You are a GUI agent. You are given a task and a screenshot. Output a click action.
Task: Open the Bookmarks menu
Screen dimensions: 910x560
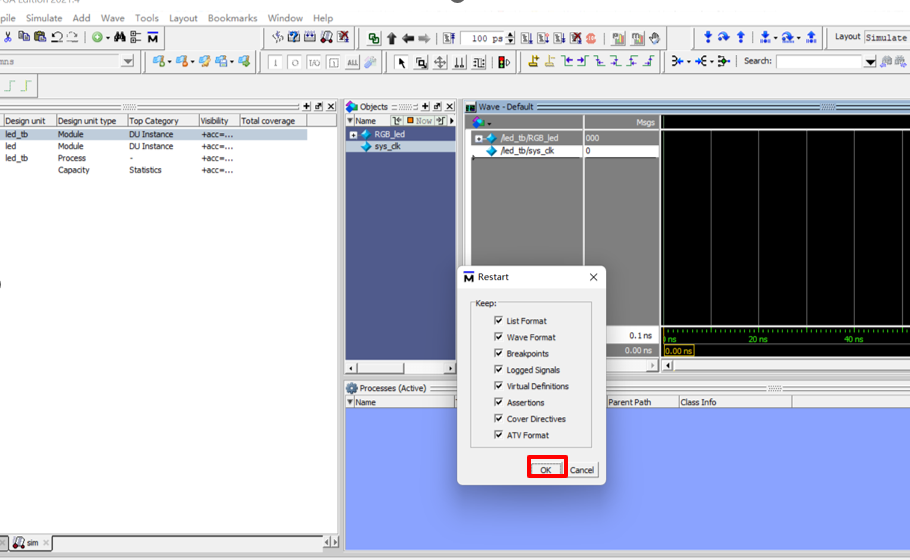click(x=232, y=18)
